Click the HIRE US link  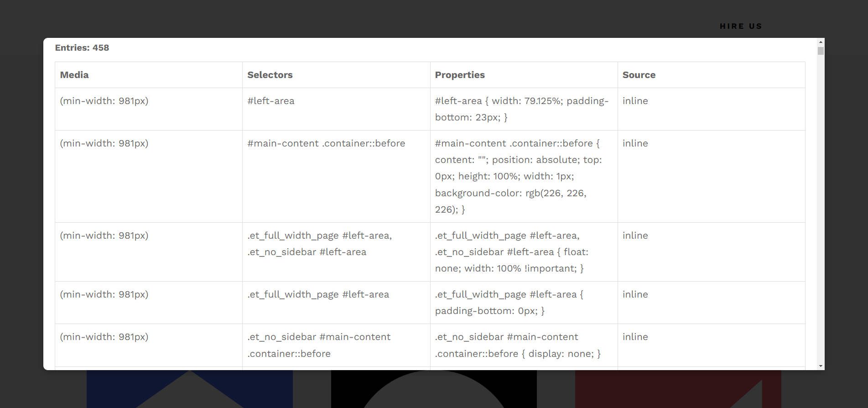(740, 26)
